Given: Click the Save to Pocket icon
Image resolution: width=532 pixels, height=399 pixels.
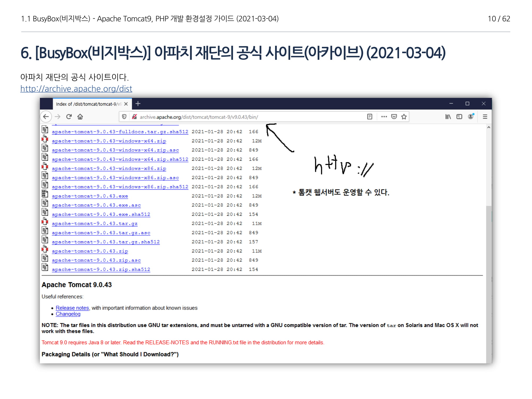Looking at the screenshot, I should pyautogui.click(x=394, y=117).
